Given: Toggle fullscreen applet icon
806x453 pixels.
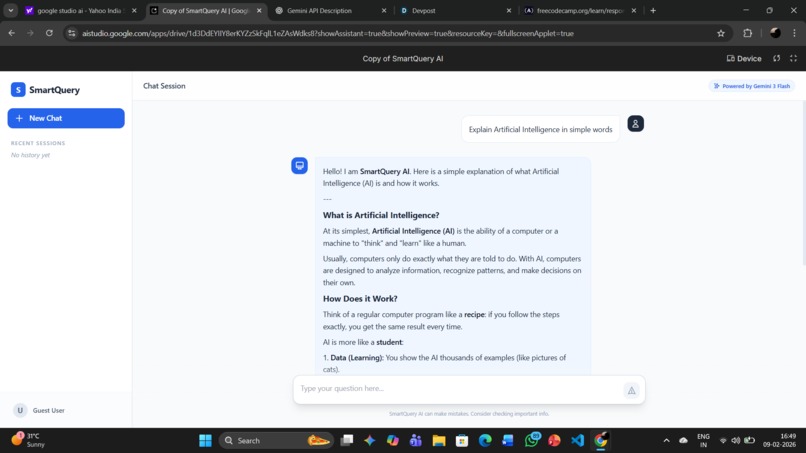Looking at the screenshot, I should (793, 59).
